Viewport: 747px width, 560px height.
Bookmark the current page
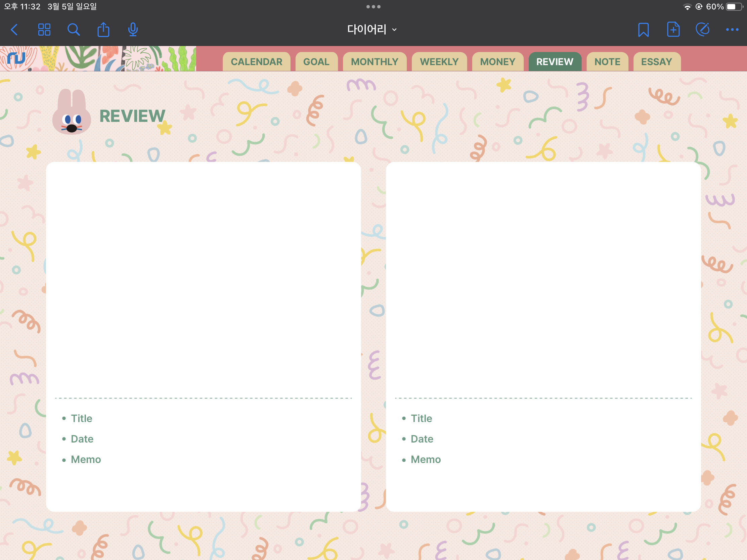[x=643, y=30]
